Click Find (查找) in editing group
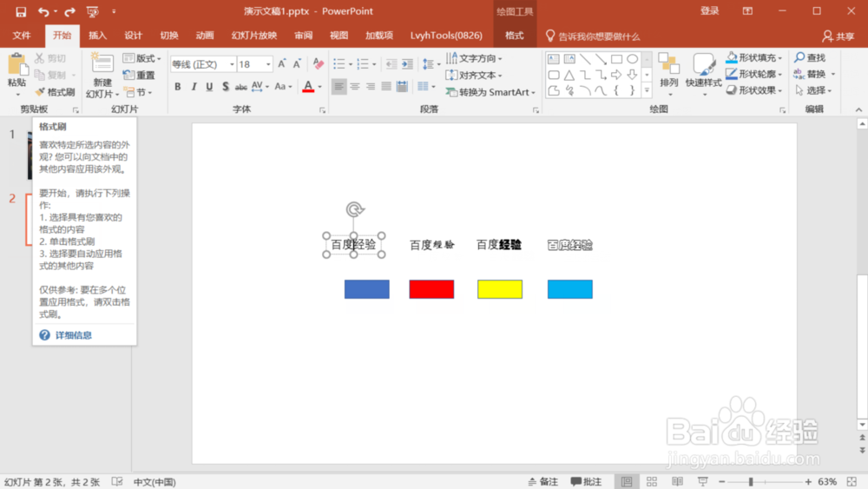The image size is (868, 489). click(x=810, y=57)
